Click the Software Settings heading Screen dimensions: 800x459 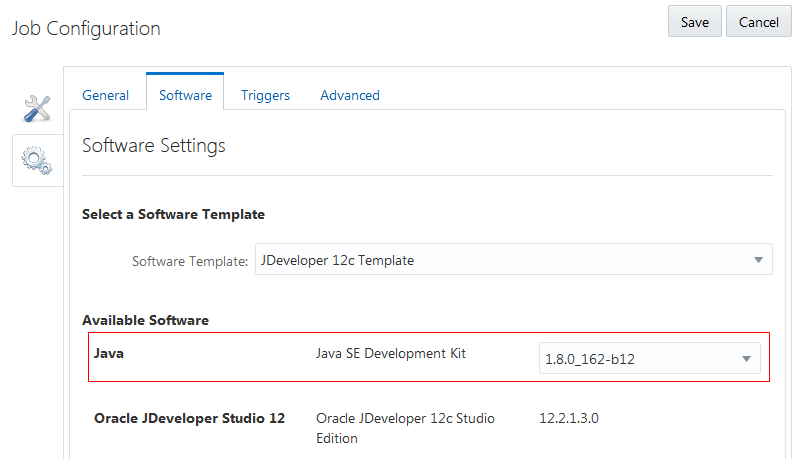point(154,146)
